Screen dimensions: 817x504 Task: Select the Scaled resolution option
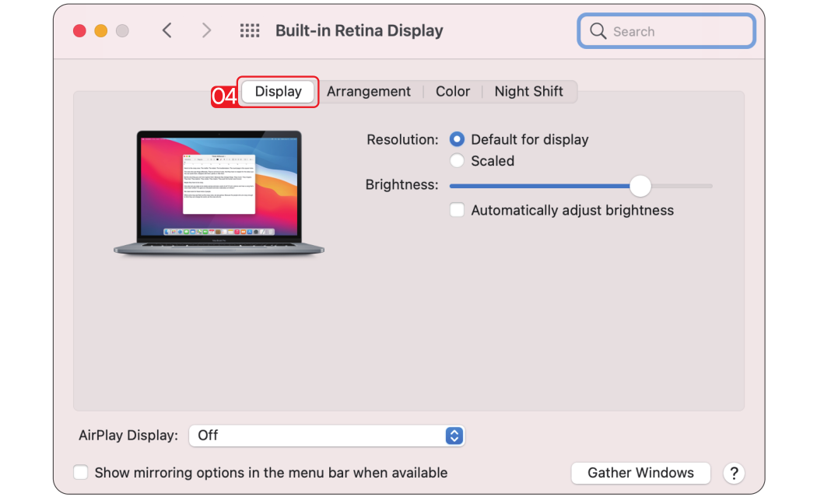click(x=458, y=161)
